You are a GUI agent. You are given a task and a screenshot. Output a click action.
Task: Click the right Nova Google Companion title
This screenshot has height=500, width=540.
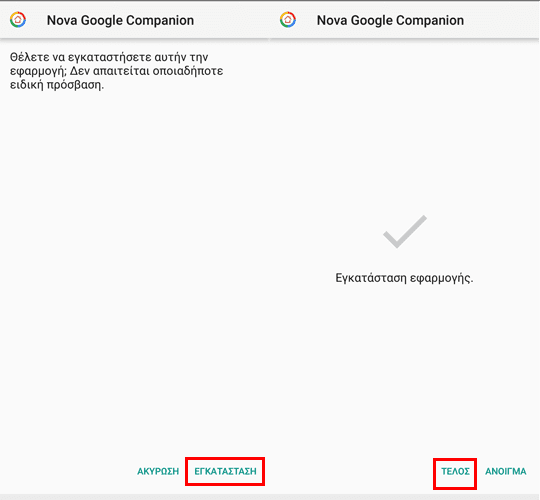[x=390, y=20]
